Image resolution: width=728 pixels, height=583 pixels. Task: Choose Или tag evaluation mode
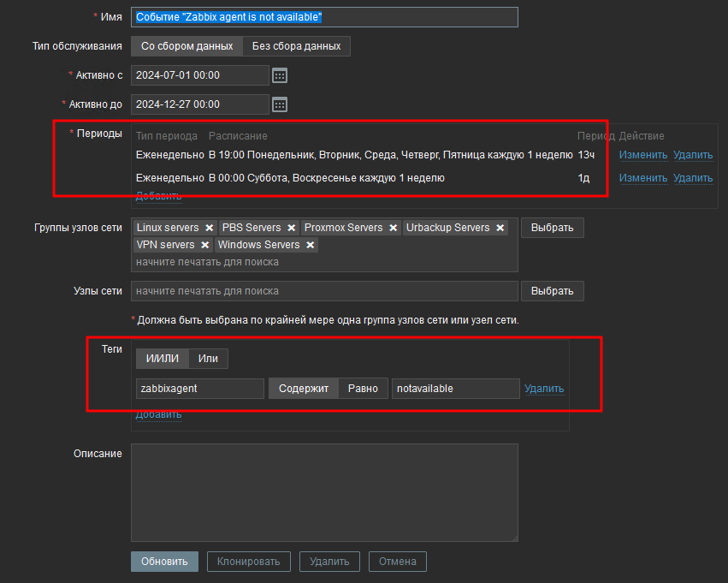[208, 359]
